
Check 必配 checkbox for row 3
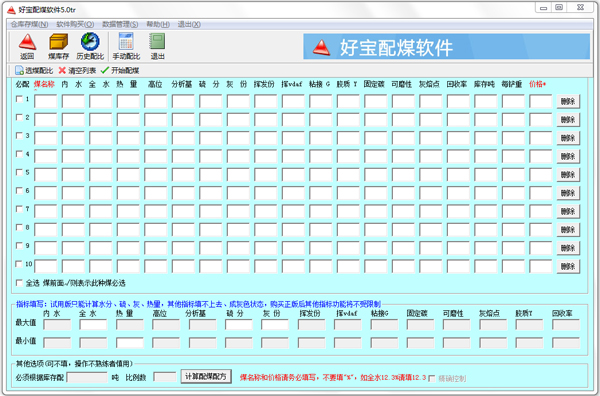pos(19,136)
